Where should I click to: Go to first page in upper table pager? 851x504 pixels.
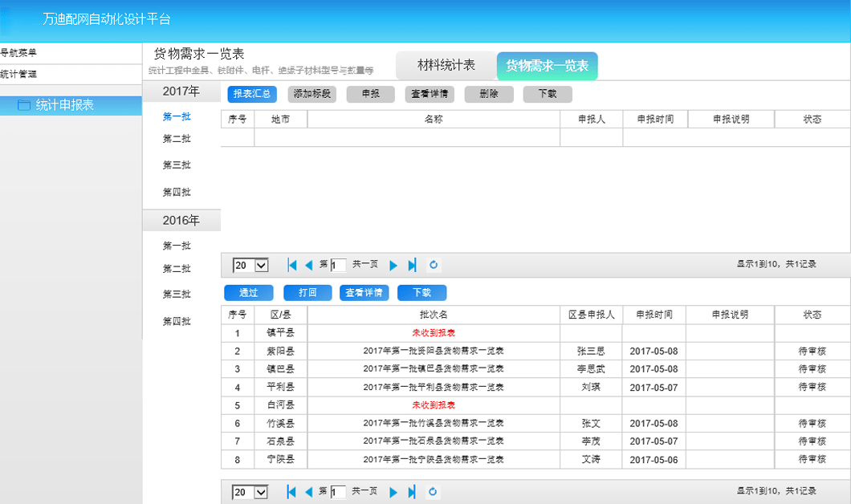[292, 265]
